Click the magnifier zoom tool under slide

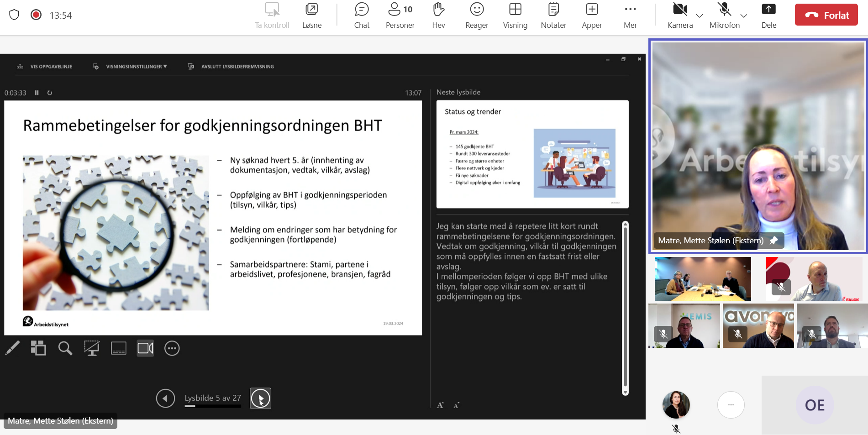coord(65,348)
